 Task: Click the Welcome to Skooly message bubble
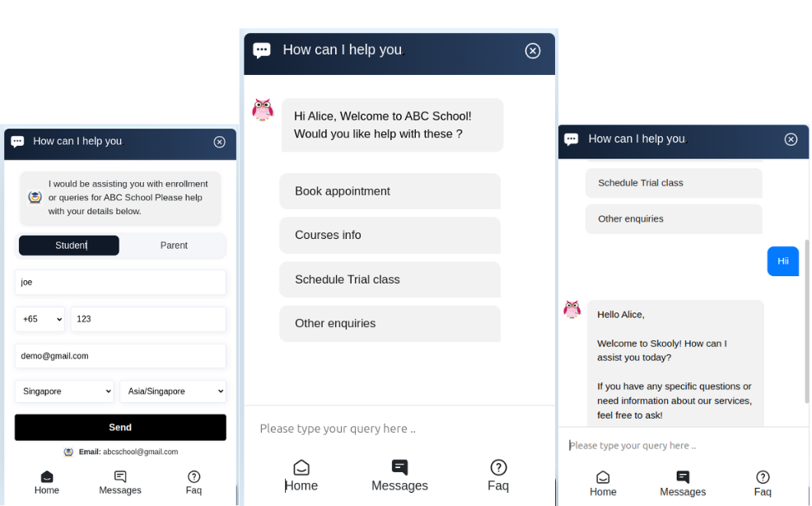pyautogui.click(x=675, y=363)
